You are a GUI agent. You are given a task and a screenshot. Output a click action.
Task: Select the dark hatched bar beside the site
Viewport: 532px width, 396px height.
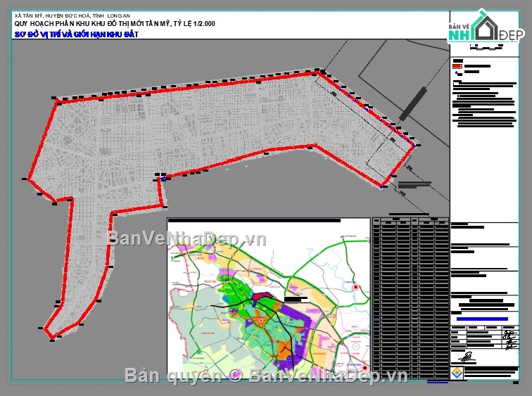coord(413,104)
